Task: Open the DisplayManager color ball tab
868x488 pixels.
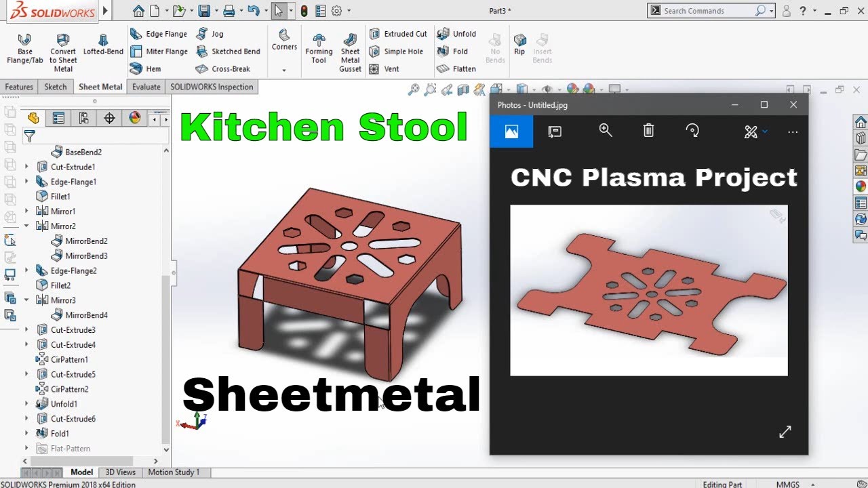Action: point(134,118)
